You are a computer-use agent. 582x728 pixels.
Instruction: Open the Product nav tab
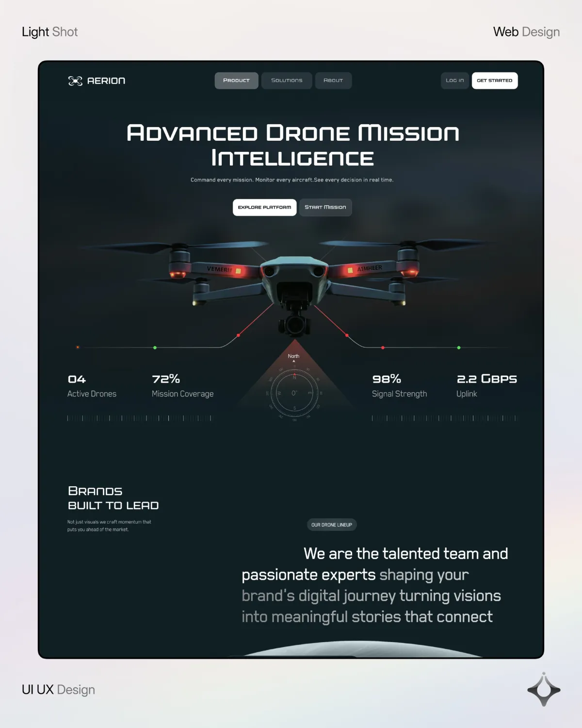236,81
